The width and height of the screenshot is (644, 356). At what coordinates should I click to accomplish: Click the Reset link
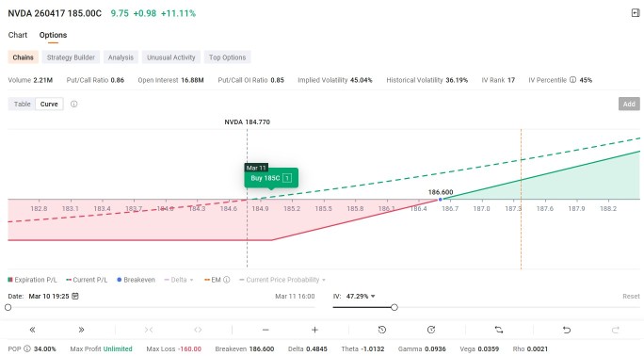631,296
